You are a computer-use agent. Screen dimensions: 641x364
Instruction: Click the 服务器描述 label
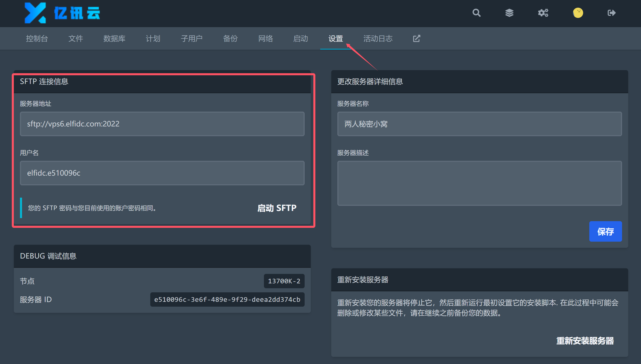click(353, 153)
